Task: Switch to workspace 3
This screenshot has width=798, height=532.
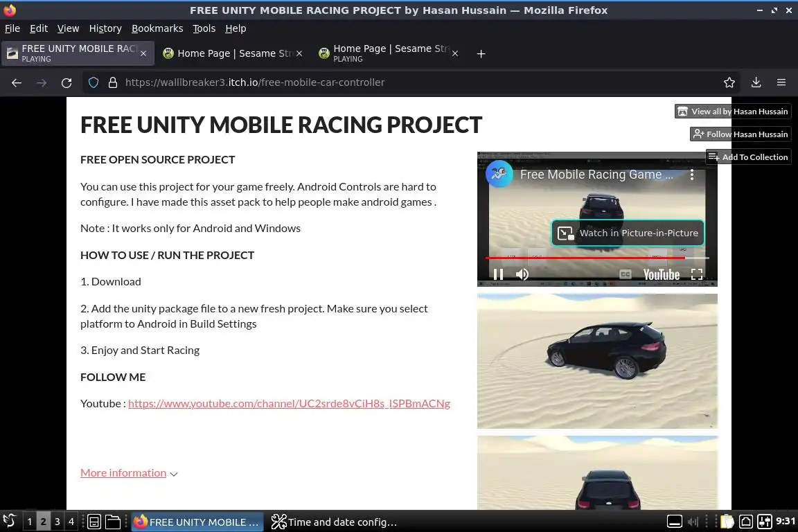Action: 57,522
